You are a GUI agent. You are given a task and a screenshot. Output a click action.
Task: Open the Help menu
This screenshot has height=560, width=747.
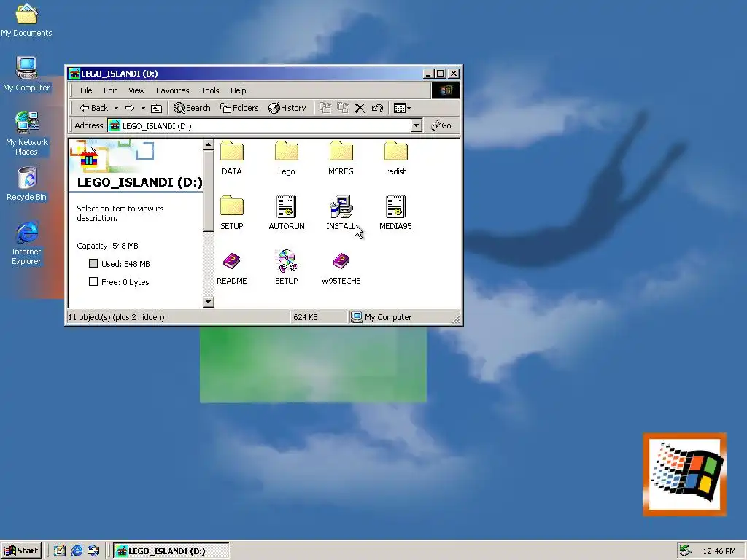coord(239,90)
